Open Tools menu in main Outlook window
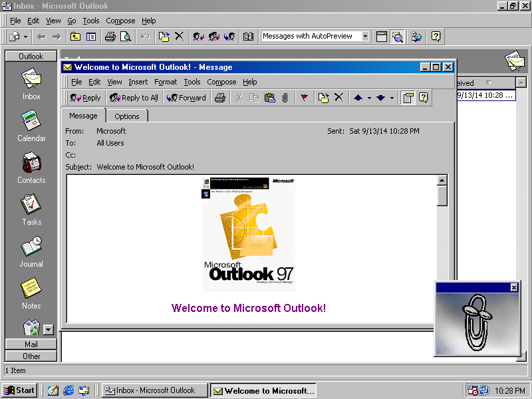 (91, 21)
